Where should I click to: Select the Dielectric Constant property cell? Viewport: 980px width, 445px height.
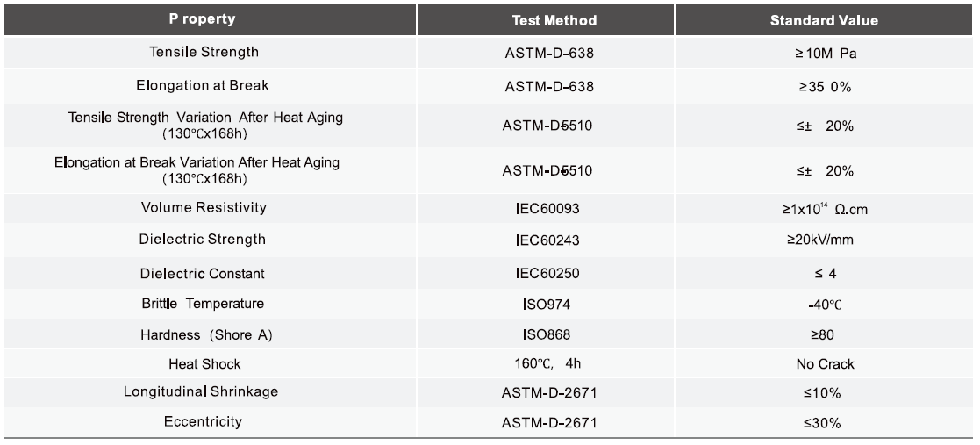pyautogui.click(x=204, y=273)
